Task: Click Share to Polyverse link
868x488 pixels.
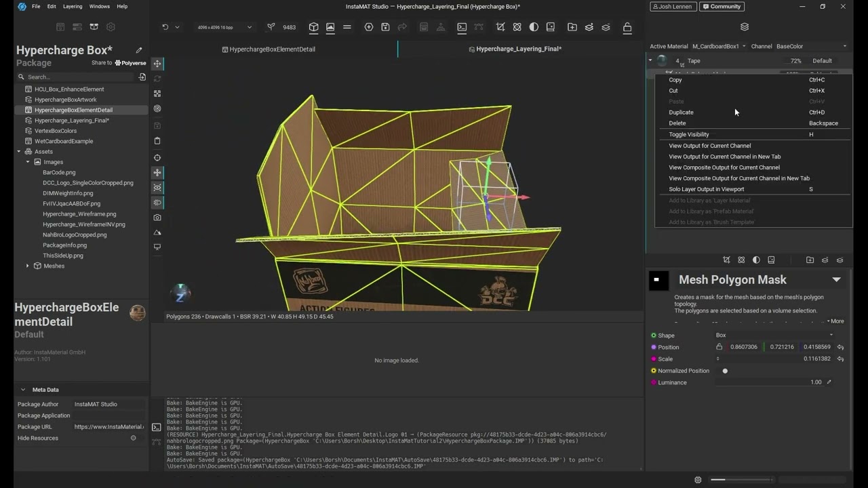Action: coord(119,63)
